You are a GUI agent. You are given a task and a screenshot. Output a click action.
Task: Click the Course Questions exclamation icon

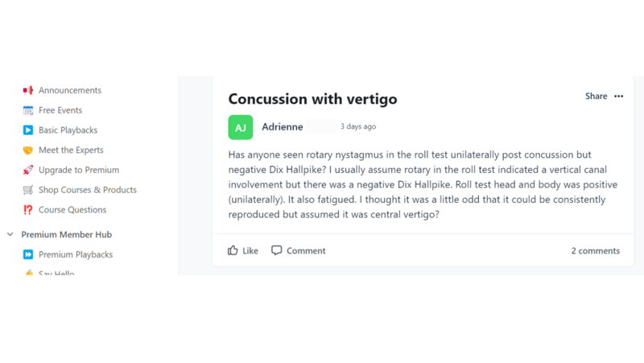coord(28,210)
